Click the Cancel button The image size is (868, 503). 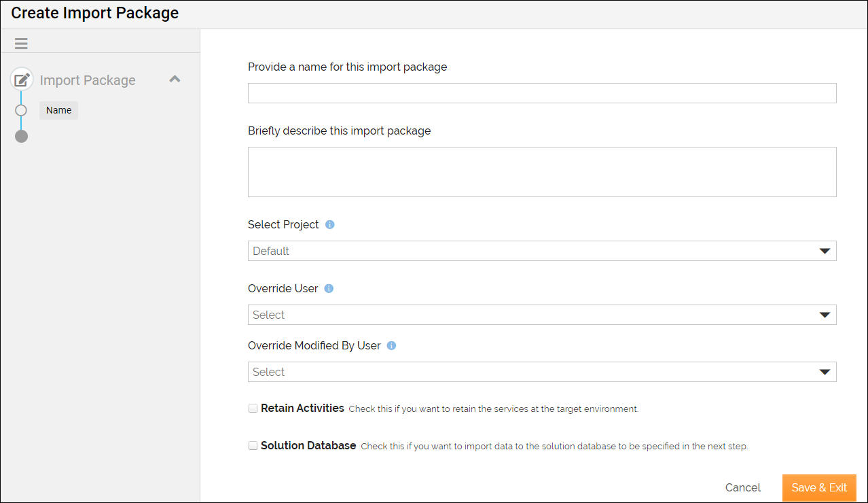pyautogui.click(x=742, y=487)
